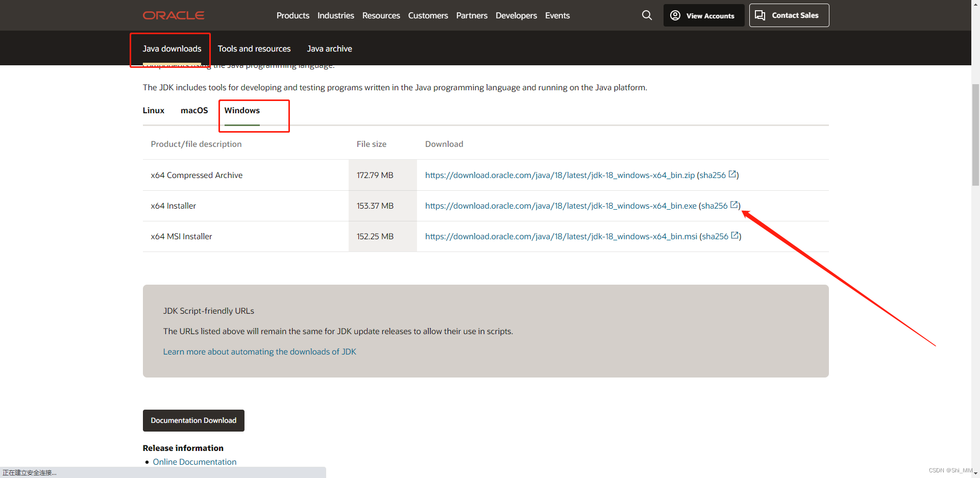Open Learn more about automating downloads link
Viewport: 980px width, 478px height.
pos(260,351)
